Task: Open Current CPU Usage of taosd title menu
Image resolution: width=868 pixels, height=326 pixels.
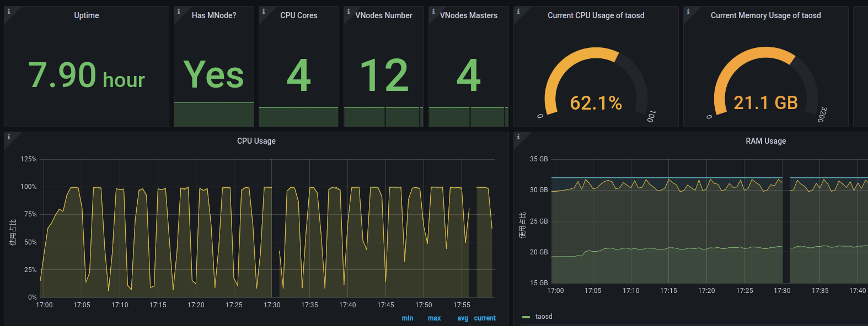Action: 596,15
